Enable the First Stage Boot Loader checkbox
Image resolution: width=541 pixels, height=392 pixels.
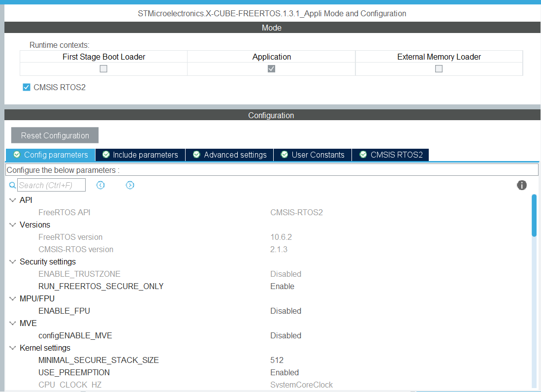point(103,68)
